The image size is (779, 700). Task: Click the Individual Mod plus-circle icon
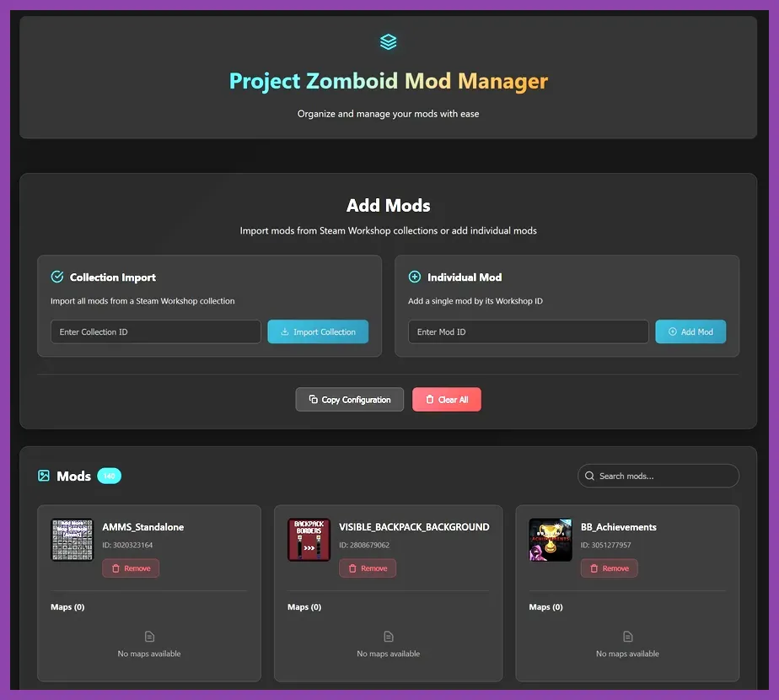414,277
